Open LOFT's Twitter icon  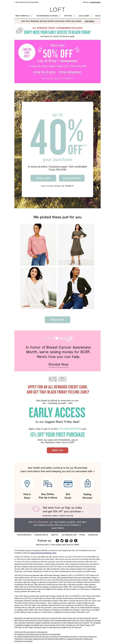tap(62, 540)
